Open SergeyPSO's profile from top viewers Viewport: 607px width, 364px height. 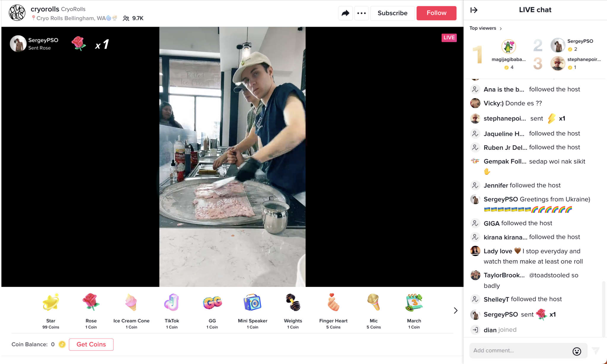tap(558, 45)
